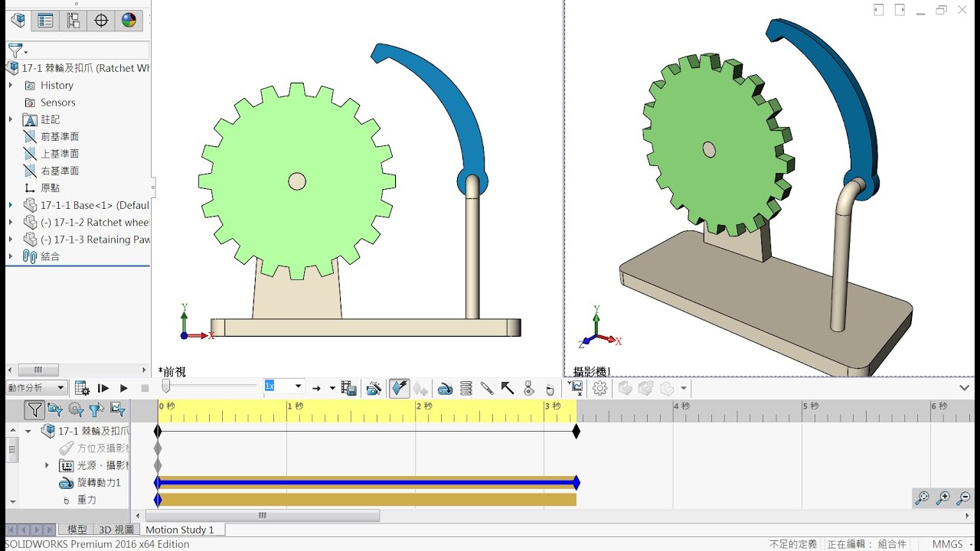Open the DisplayManager color sphere tab
This screenshot has height=551, width=980.
[x=129, y=21]
